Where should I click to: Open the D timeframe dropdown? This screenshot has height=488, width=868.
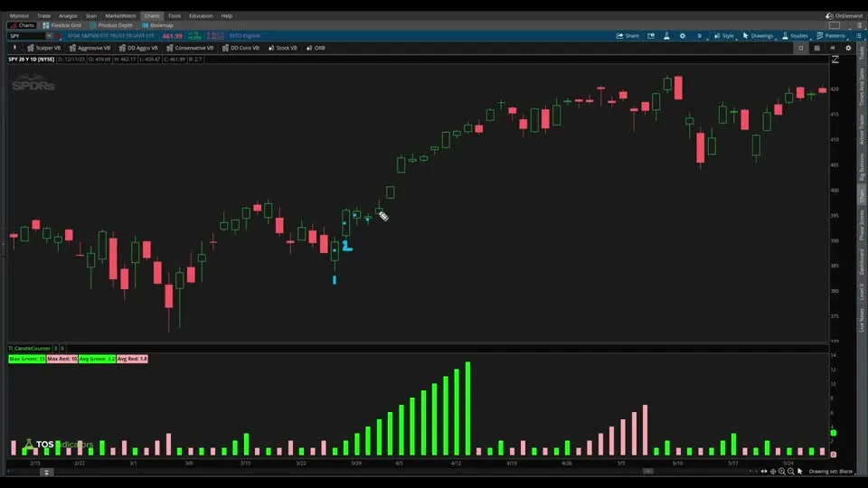pos(700,36)
